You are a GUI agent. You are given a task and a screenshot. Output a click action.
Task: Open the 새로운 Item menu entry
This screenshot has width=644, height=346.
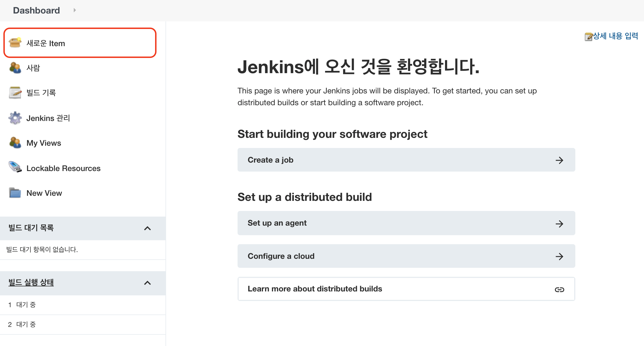click(x=80, y=43)
